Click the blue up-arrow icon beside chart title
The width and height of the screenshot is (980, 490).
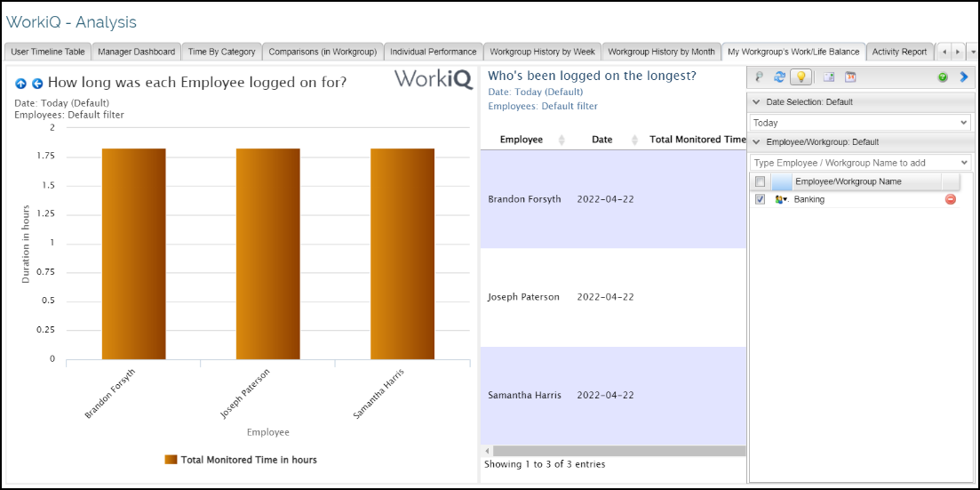[21, 84]
